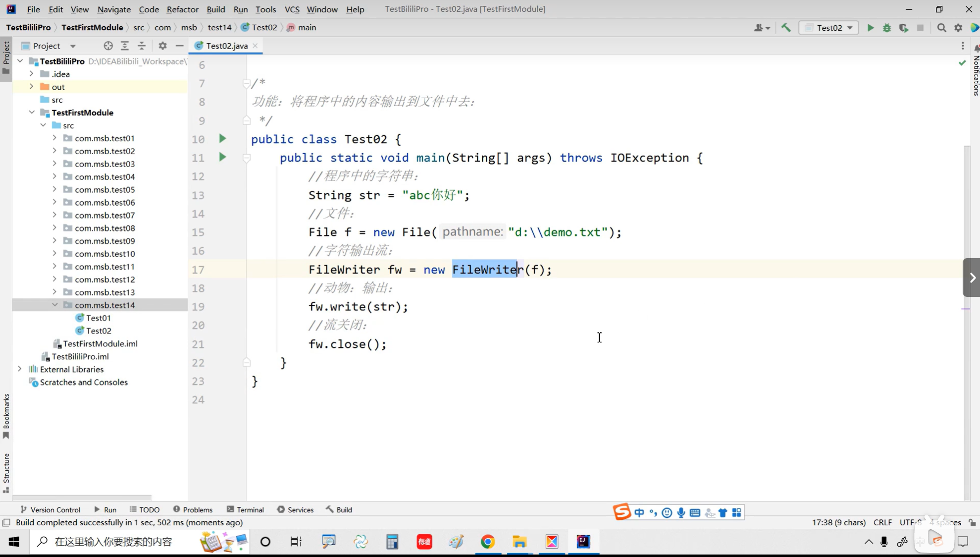This screenshot has width=980, height=557.
Task: Run Test02 with the green Run button
Action: click(x=870, y=28)
